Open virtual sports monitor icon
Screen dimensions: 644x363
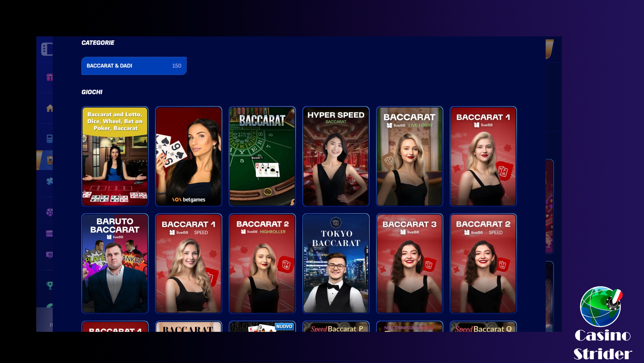pyautogui.click(x=50, y=254)
